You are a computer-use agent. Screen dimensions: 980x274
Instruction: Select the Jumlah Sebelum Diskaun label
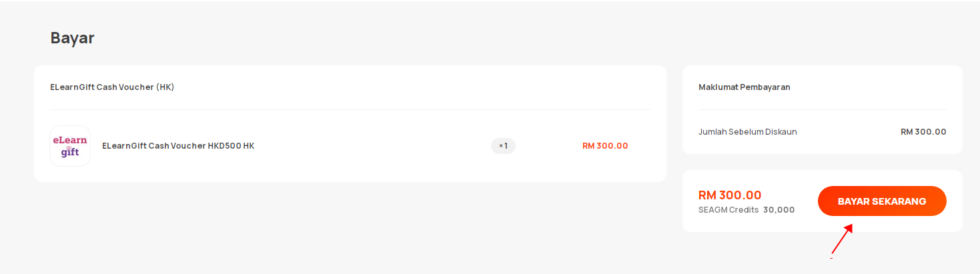pos(748,132)
